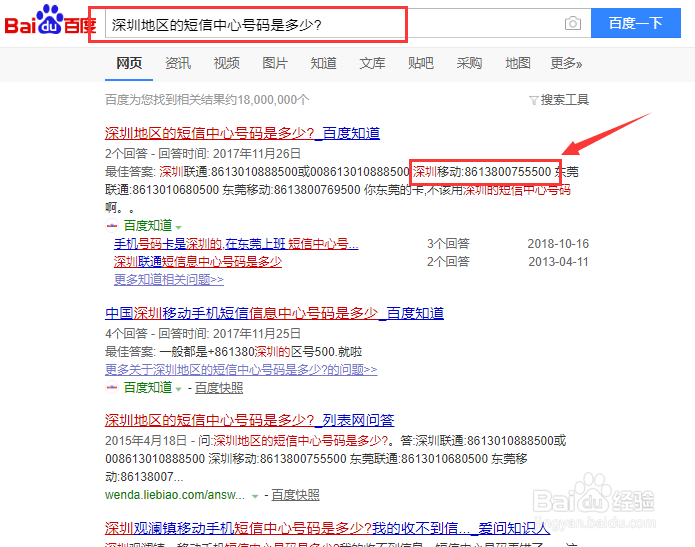Click Baidu Zhidao icon under first result
The width and height of the screenshot is (695, 547).
click(x=112, y=226)
